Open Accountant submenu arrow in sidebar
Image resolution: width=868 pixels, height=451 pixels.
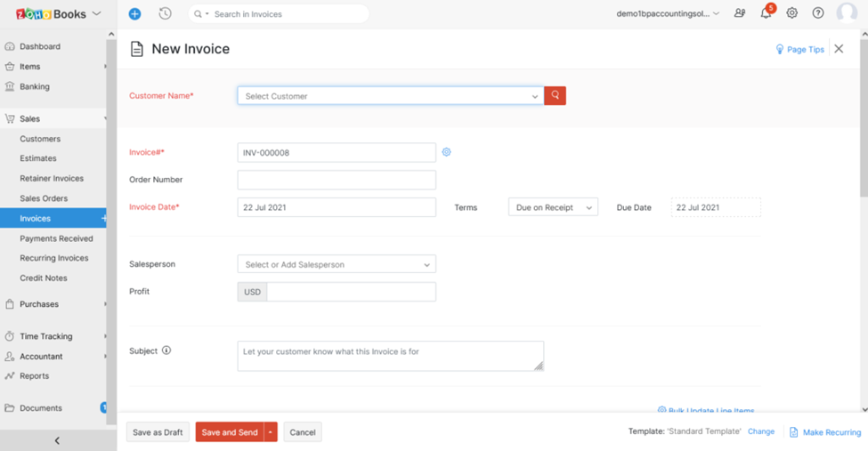click(105, 357)
